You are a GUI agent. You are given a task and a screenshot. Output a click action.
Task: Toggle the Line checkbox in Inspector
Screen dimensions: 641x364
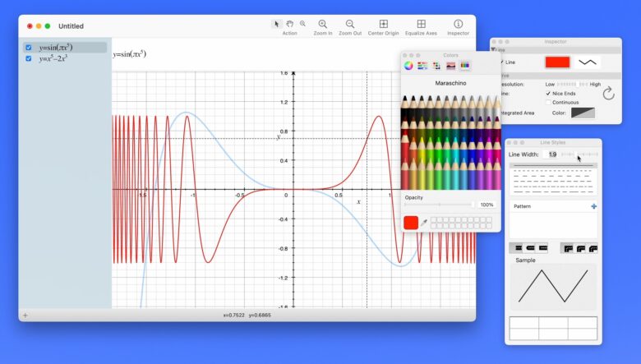pyautogui.click(x=501, y=62)
